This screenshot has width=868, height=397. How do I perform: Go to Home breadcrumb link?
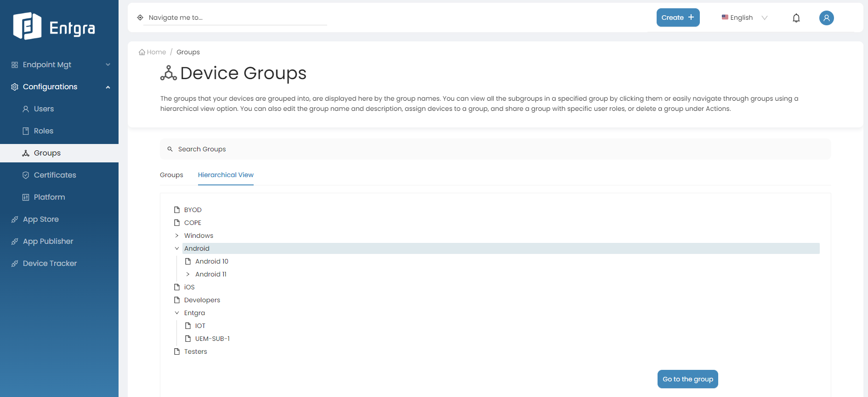pyautogui.click(x=156, y=52)
